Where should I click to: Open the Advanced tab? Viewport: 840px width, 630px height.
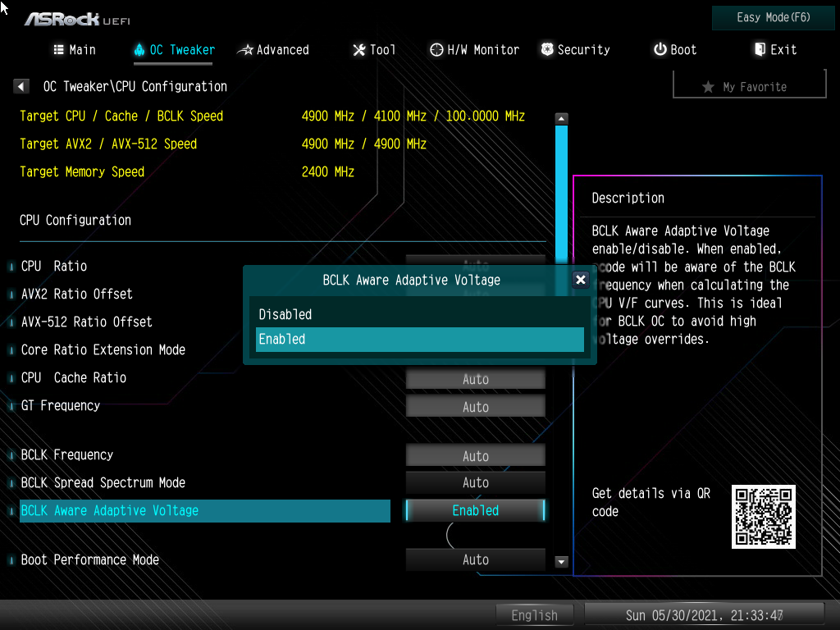click(x=273, y=50)
